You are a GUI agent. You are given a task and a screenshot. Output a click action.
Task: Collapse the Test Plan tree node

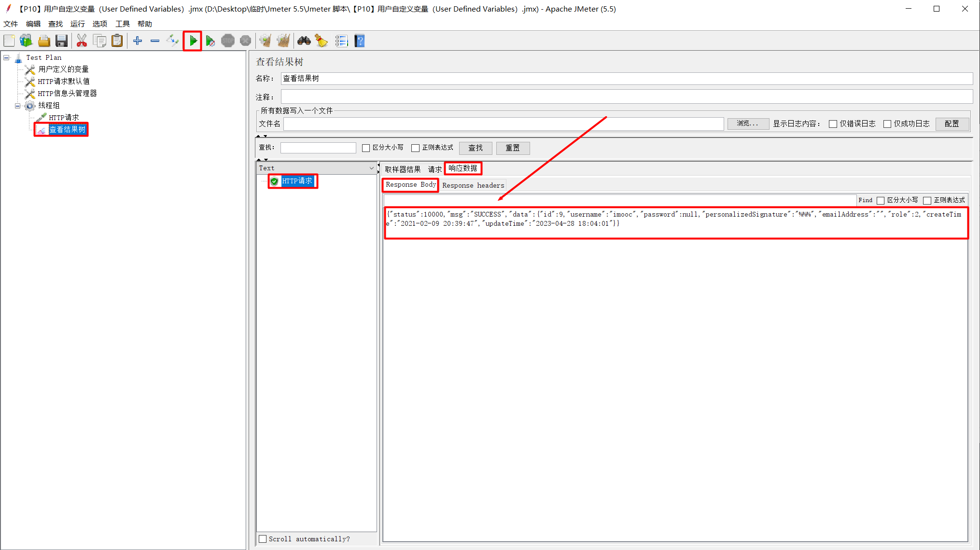(7, 57)
